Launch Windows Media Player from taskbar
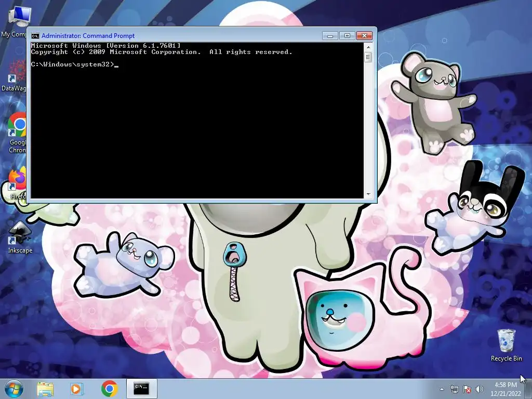The width and height of the screenshot is (532, 399). (77, 389)
